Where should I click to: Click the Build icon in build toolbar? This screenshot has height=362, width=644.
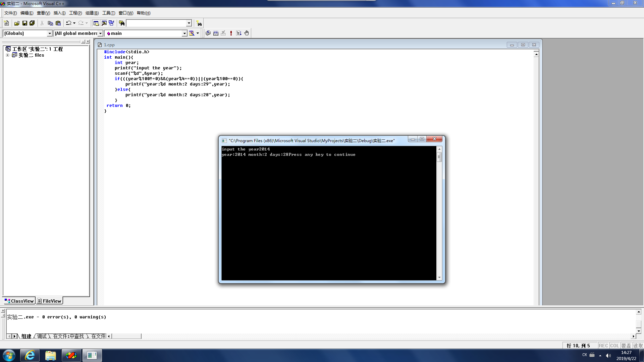pyautogui.click(x=216, y=33)
